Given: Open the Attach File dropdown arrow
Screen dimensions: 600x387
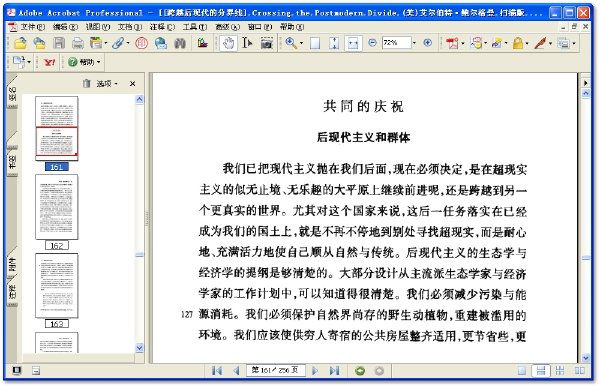Looking at the screenshot, I should [128, 43].
